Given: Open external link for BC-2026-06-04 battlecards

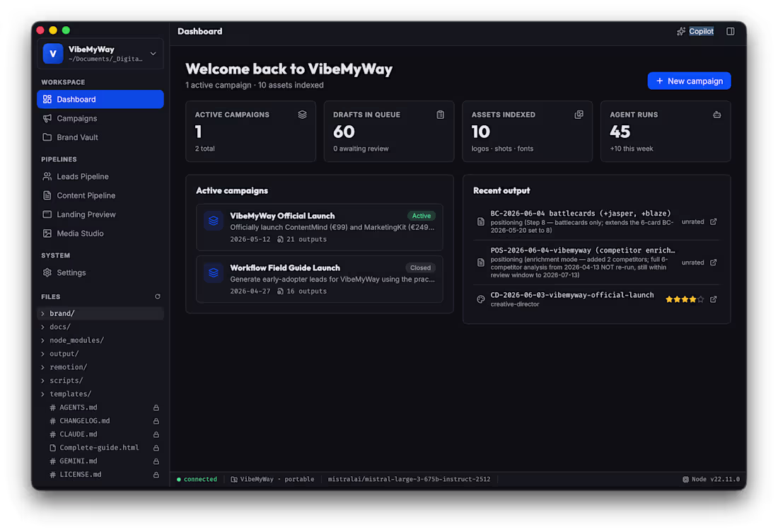Looking at the screenshot, I should tap(713, 222).
